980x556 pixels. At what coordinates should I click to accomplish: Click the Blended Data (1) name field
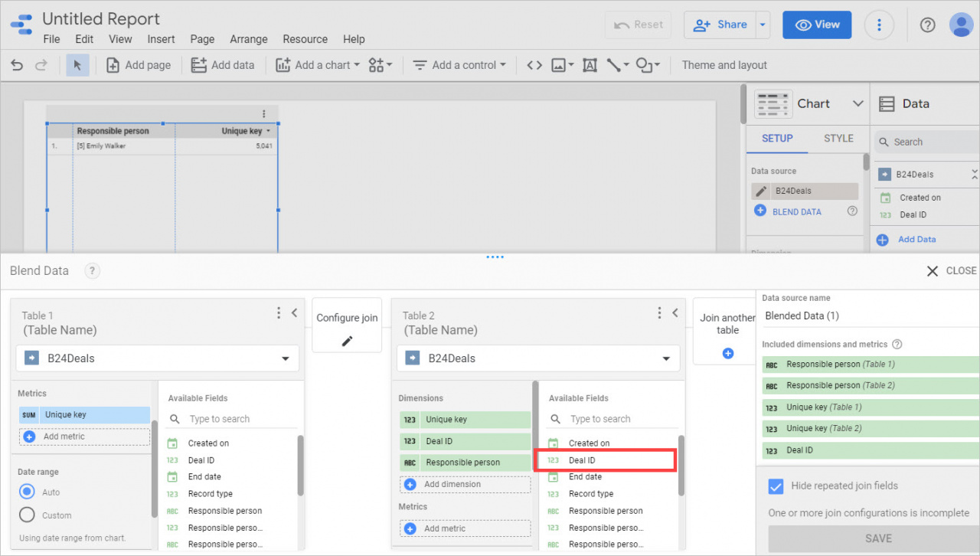(x=871, y=316)
